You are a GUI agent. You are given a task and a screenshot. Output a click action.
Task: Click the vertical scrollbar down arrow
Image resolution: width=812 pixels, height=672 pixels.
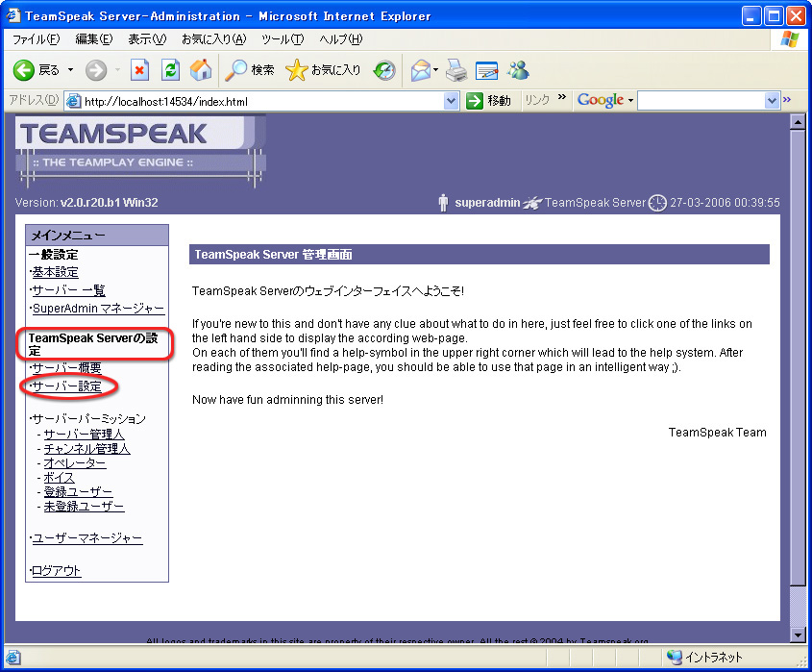click(x=798, y=635)
